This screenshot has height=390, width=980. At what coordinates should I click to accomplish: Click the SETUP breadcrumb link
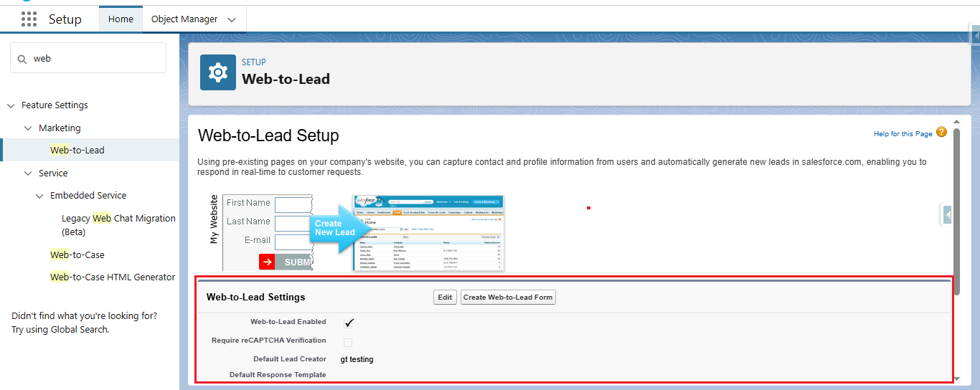point(254,62)
